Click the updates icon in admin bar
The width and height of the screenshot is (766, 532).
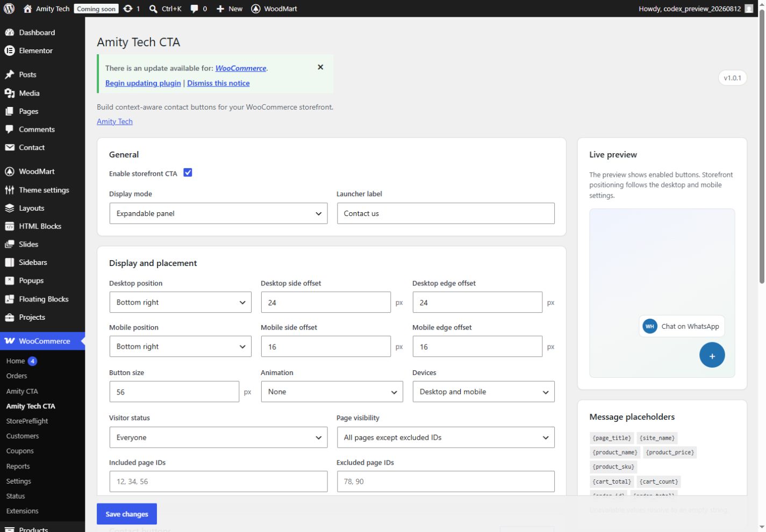tap(128, 9)
